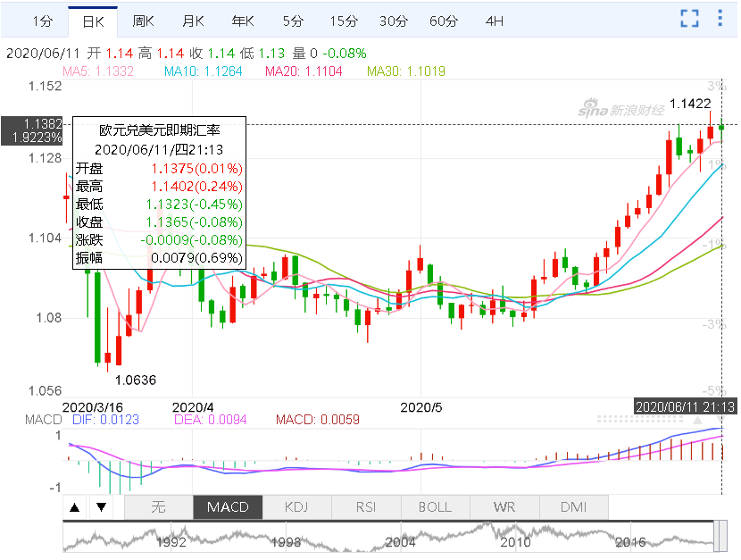Toggle fullscreen chart view icon
Screen dimensions: 741x560
689,19
